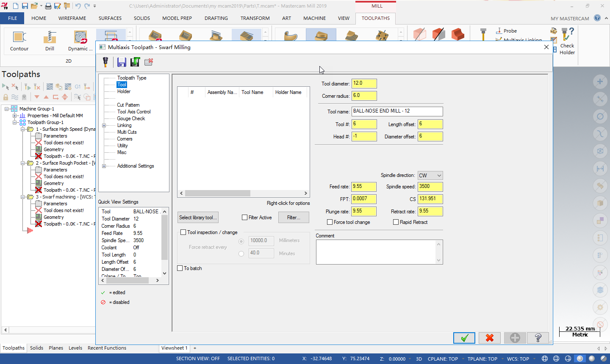Collapse operation 1 Surface High Speed node
The width and height of the screenshot is (610, 364).
click(x=23, y=129)
